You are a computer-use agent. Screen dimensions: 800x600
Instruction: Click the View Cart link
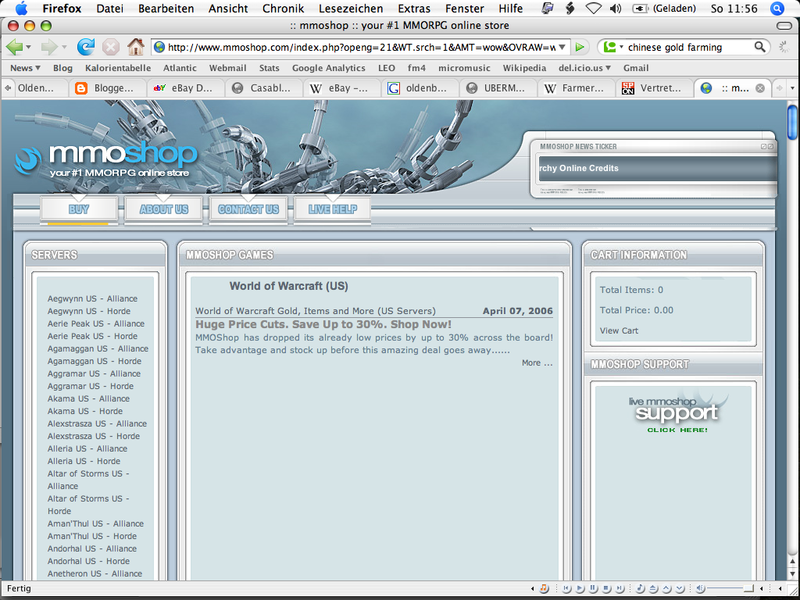[x=619, y=331]
